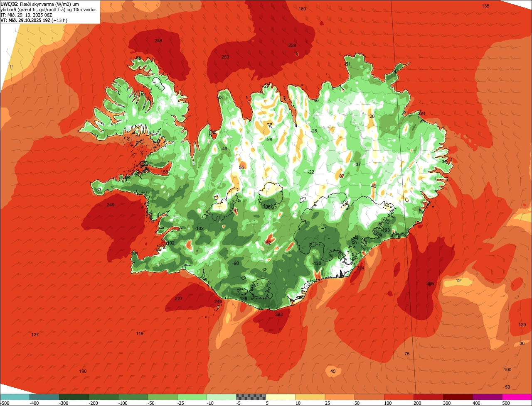Click the 'IT: Mið. 29. 10. 2025 06Z' line

[26, 15]
